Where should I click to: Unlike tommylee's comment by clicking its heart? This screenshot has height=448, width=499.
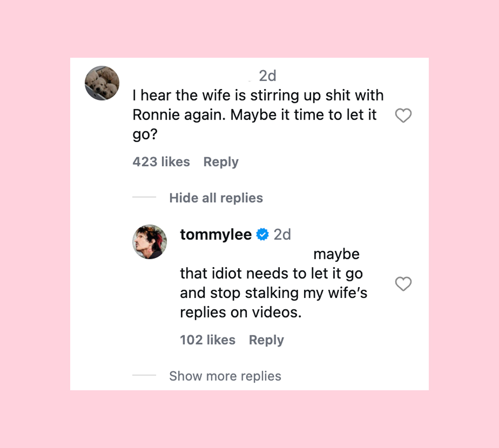click(x=403, y=284)
